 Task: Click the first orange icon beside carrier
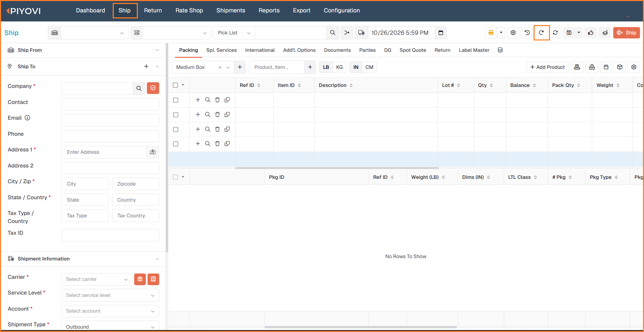[140, 279]
